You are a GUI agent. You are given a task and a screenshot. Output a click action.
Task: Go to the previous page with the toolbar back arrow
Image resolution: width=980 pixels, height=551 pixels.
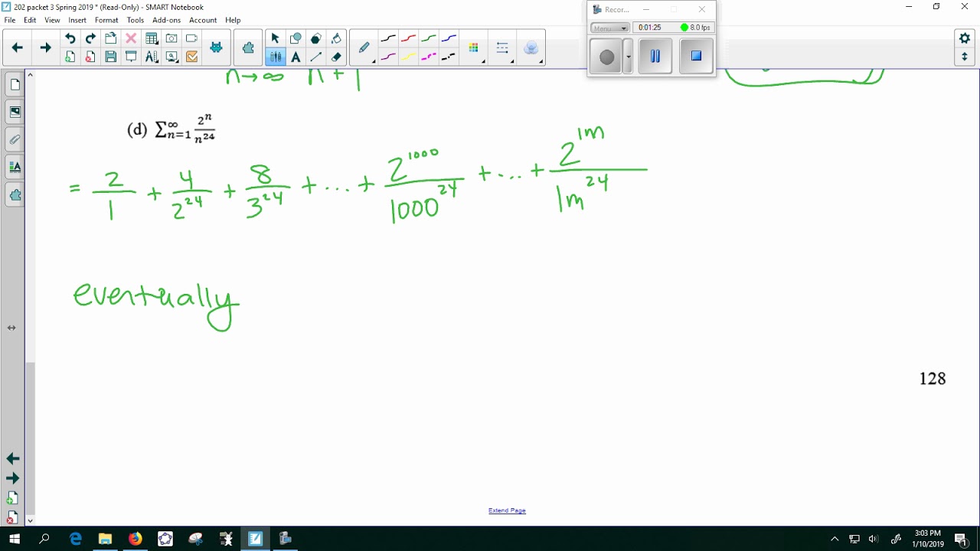(17, 47)
